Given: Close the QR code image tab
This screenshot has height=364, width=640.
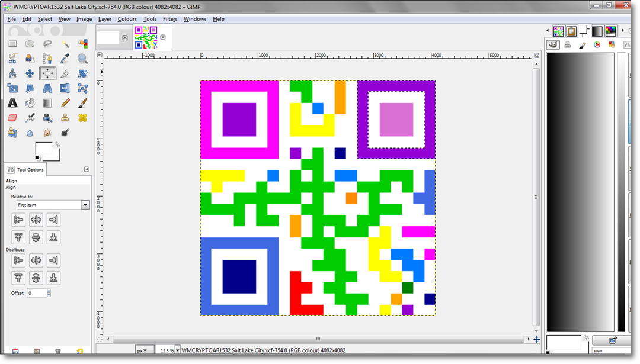Looking at the screenshot, I should (x=163, y=37).
